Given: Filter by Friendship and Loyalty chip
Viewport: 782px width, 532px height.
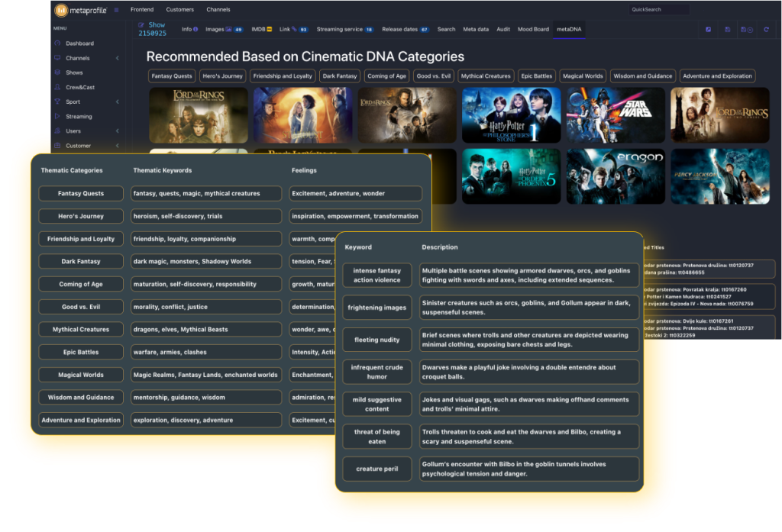Looking at the screenshot, I should click(x=283, y=76).
